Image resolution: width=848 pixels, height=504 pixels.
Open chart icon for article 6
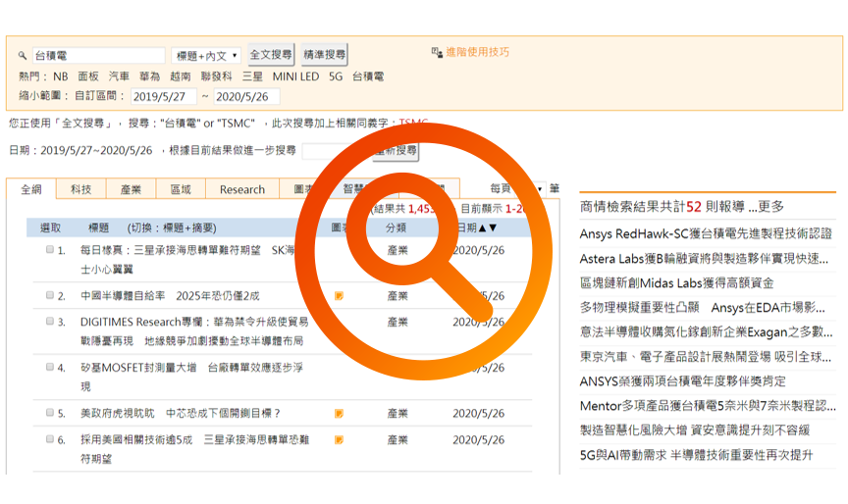[x=339, y=440]
